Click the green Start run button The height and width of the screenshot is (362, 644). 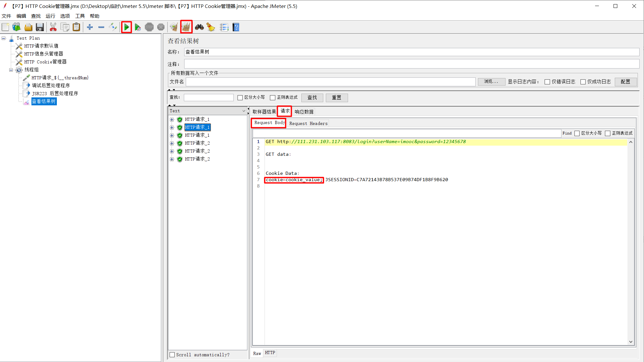pyautogui.click(x=126, y=27)
